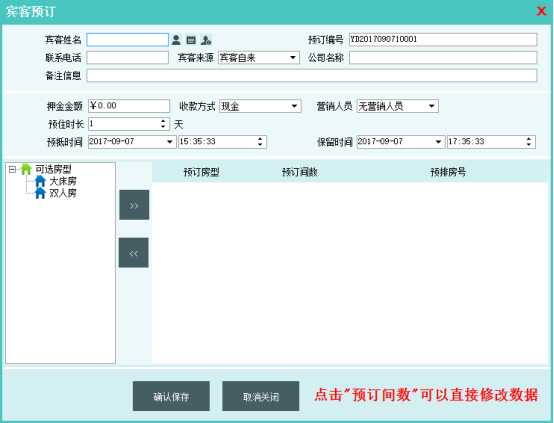554x423 pixels.
Task: Click the card reader icon next to guest name
Action: 191,40
